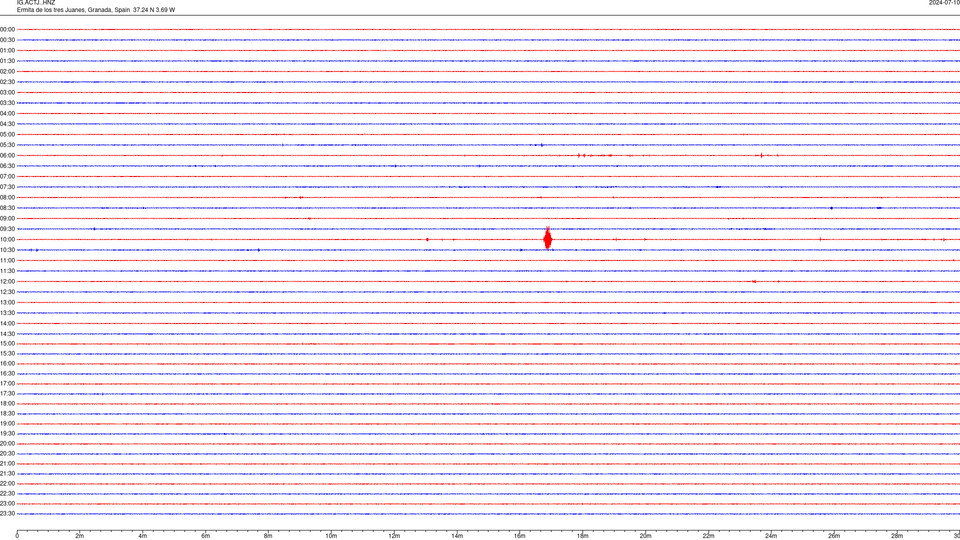Select the 23:30 time label
This screenshot has height=540, width=960.
coord(7,514)
